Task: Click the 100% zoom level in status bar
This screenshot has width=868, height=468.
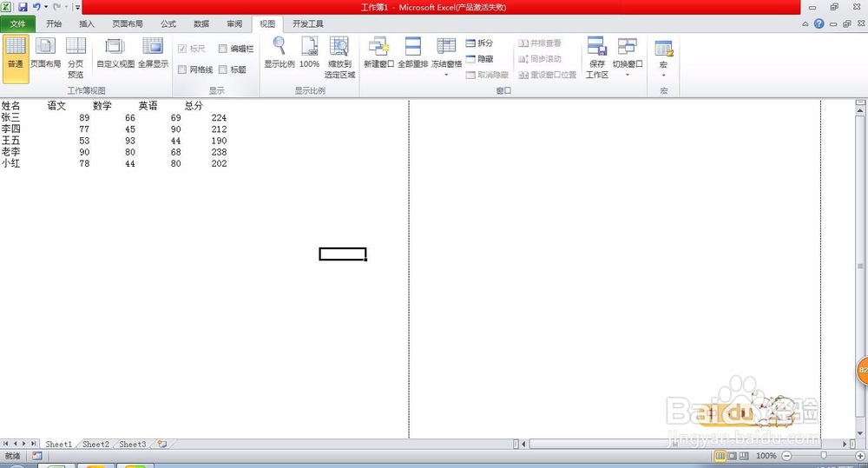Action: click(766, 456)
